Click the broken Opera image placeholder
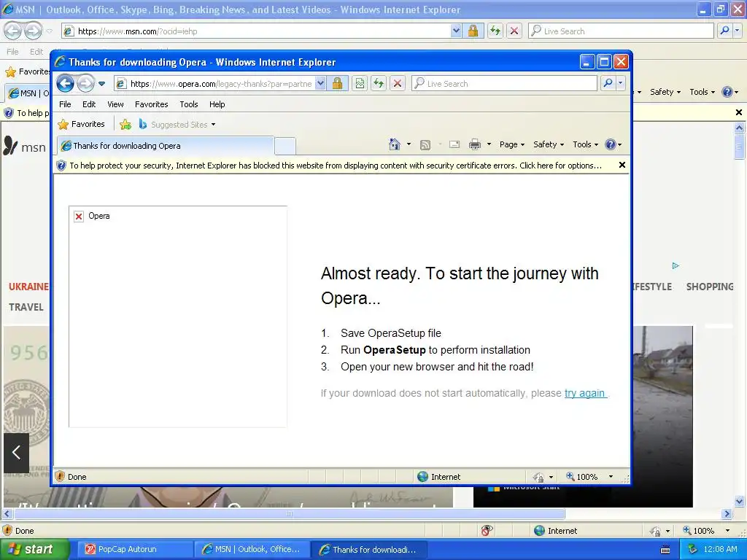 pyautogui.click(x=178, y=316)
